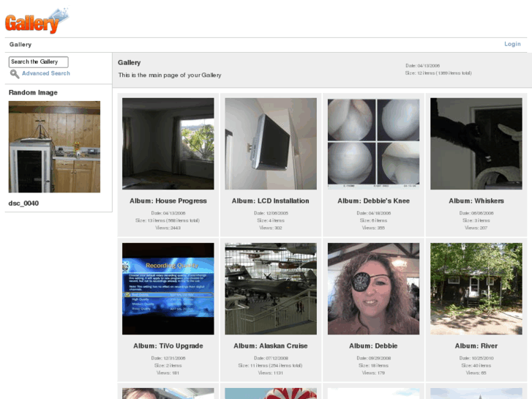Open the Whiskers album thumbnail
This screenshot has height=399, width=532.
point(476,143)
